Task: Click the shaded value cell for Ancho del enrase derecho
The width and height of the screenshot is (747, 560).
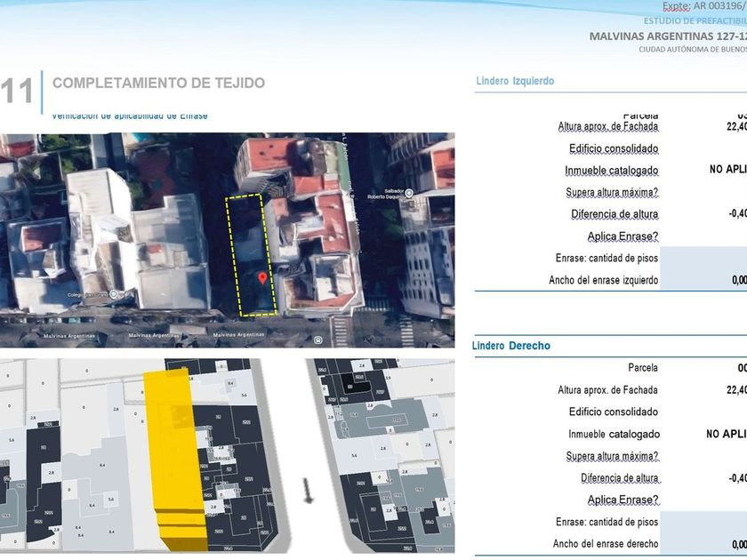Action: (x=703, y=544)
